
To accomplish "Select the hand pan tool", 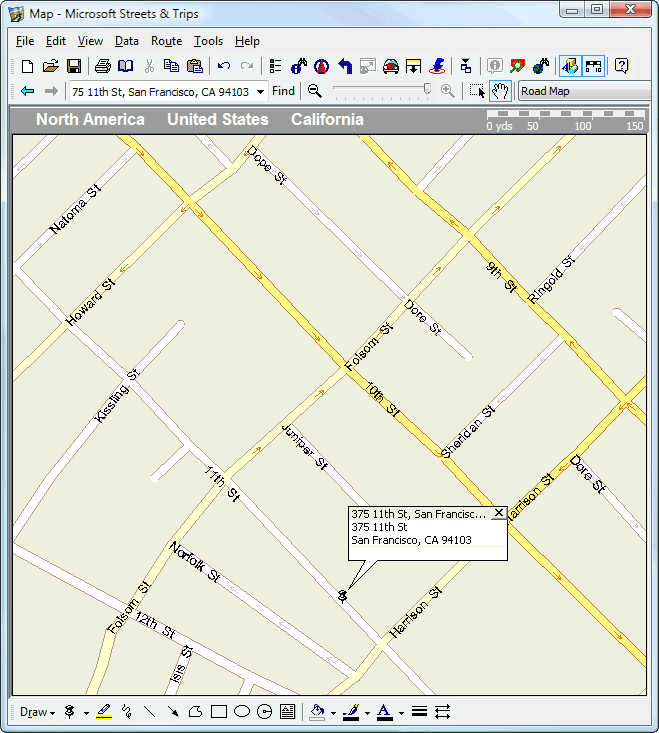I will [501, 91].
